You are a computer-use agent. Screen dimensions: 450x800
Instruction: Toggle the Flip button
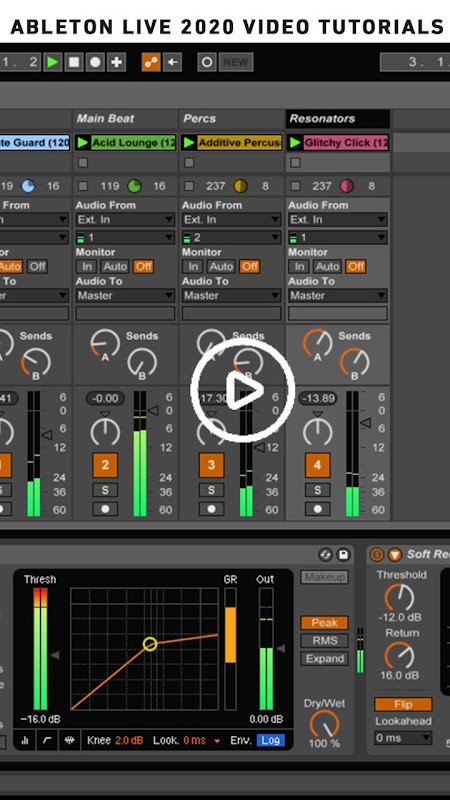click(x=403, y=705)
